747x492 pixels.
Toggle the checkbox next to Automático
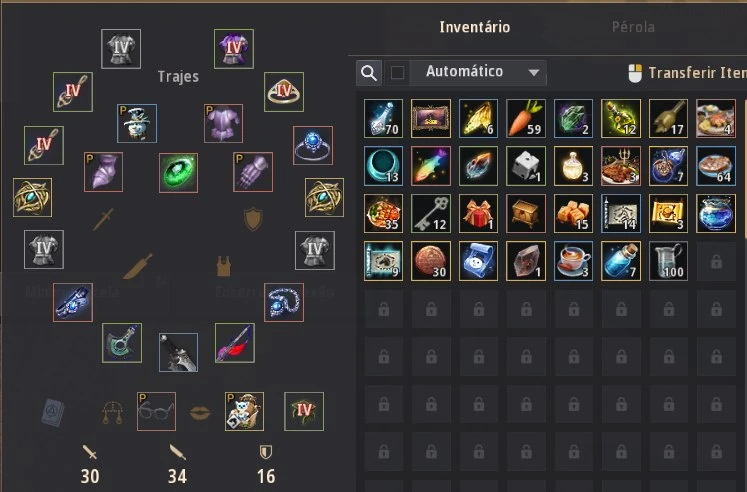pyautogui.click(x=397, y=73)
